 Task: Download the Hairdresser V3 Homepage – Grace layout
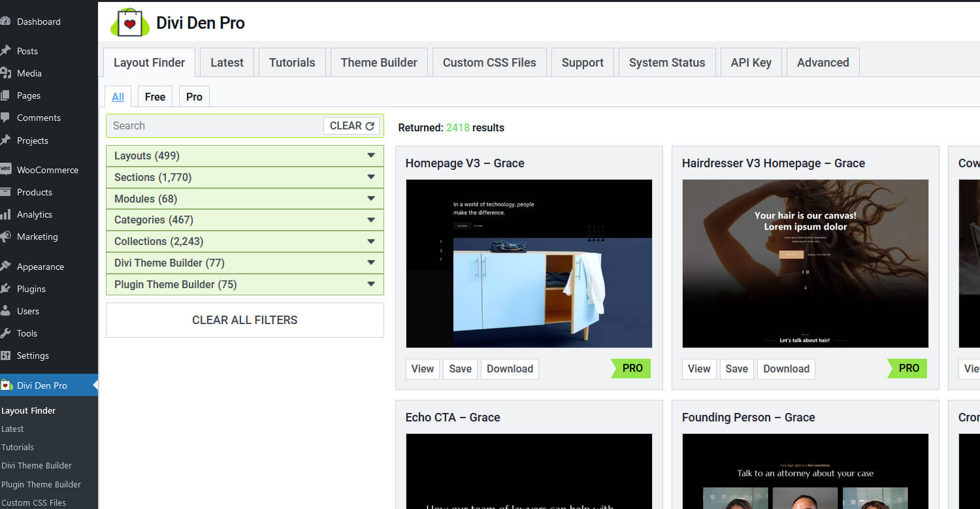point(787,369)
